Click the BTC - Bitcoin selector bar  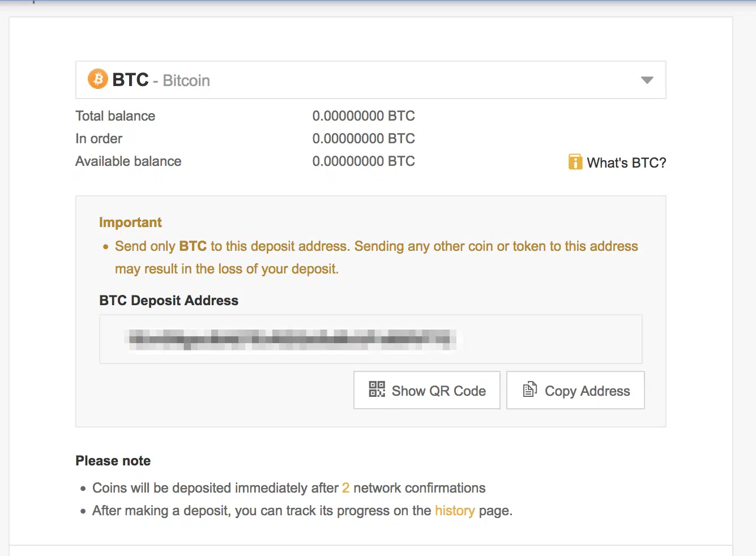(370, 80)
